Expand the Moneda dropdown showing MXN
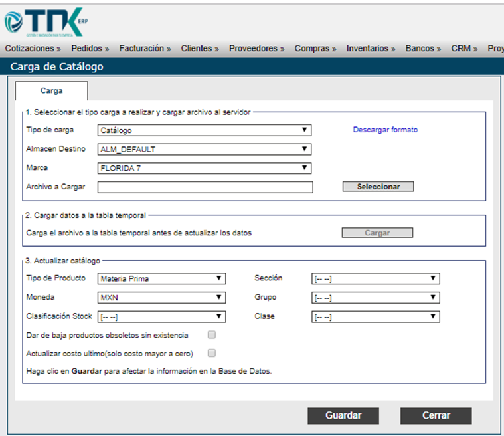504x436 pixels. [162, 298]
